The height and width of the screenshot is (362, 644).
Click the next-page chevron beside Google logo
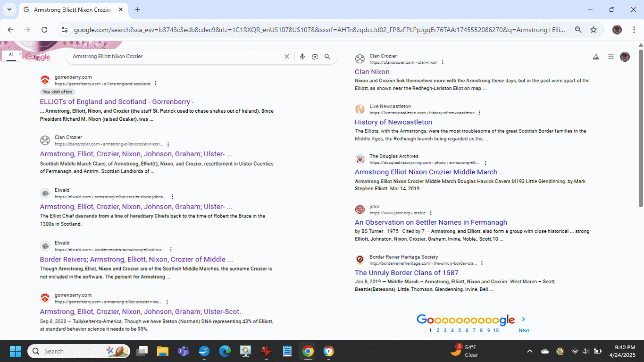click(523, 320)
